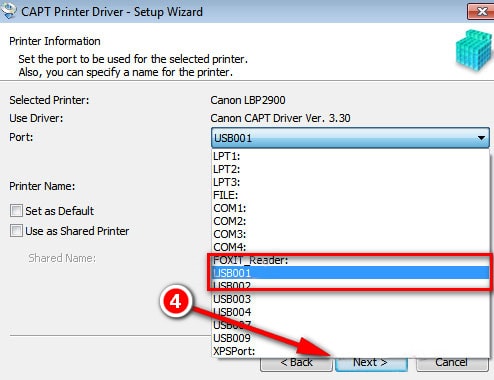The height and width of the screenshot is (380, 494).
Task: Click the Canon LBP2900 printer text
Action: (248, 100)
